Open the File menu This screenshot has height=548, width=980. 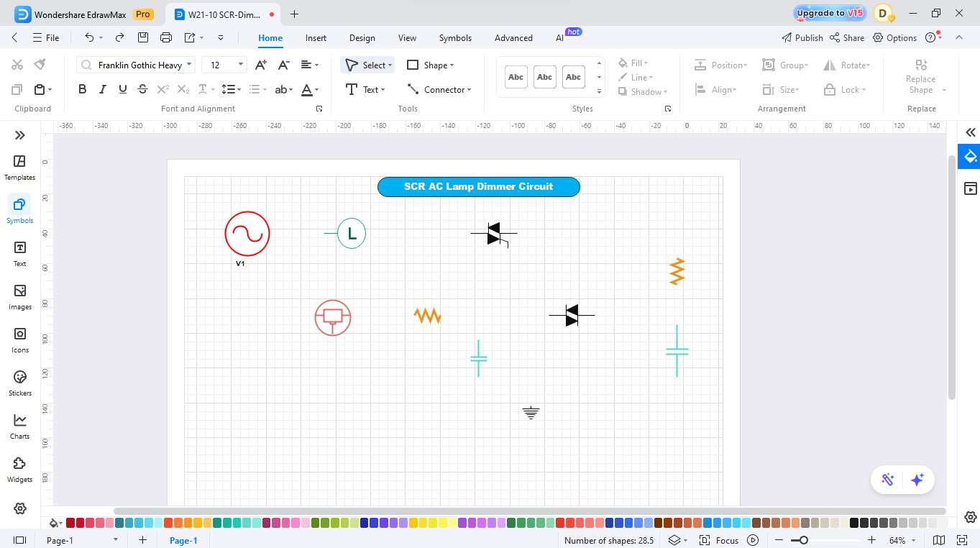pos(46,37)
